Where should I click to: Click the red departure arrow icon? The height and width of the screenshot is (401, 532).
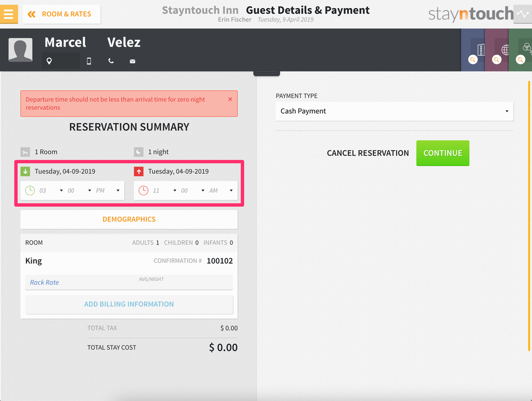pyautogui.click(x=139, y=171)
